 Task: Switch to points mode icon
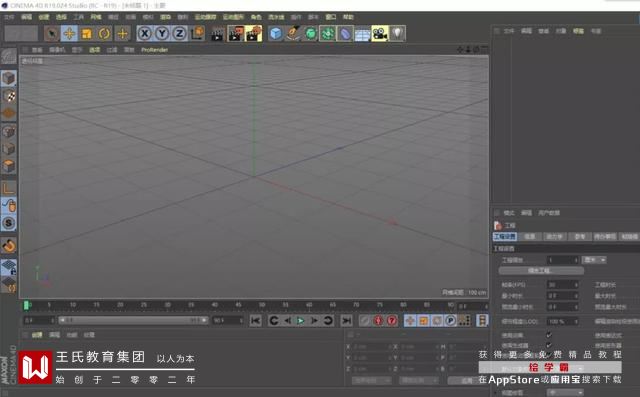(x=9, y=131)
